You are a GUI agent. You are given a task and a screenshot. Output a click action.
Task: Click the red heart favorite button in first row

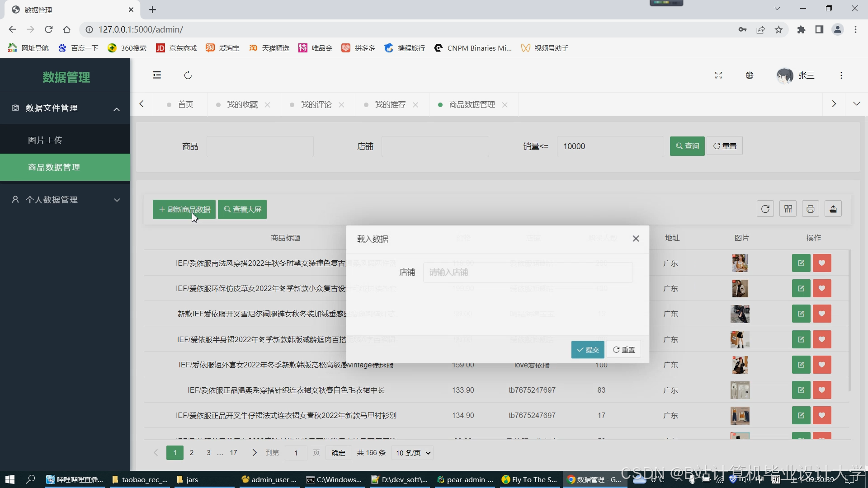(x=822, y=263)
